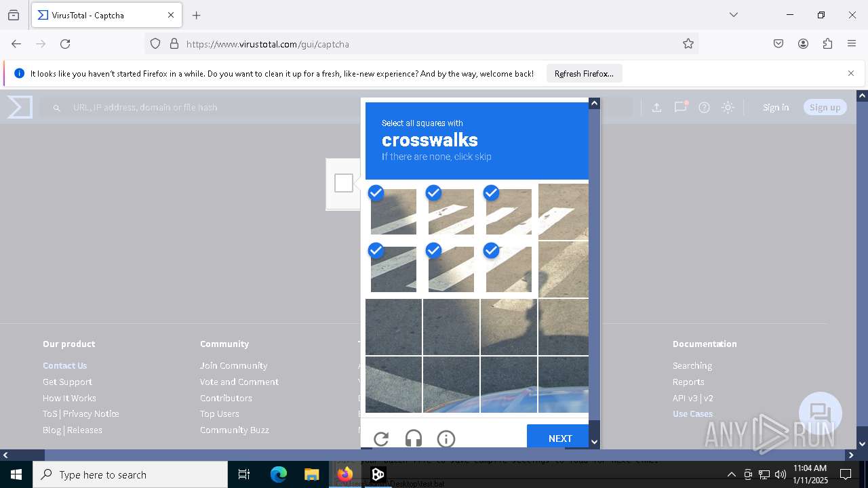
Task: Toggle the light/dark theme icon
Action: coord(728,107)
